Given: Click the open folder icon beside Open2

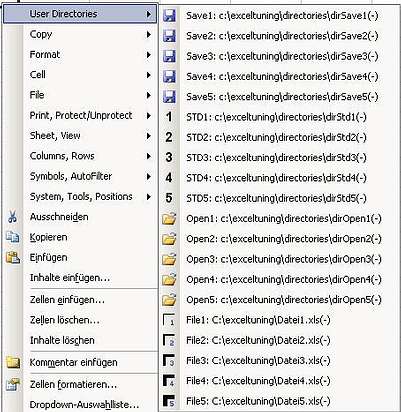Looking at the screenshot, I should (169, 239).
